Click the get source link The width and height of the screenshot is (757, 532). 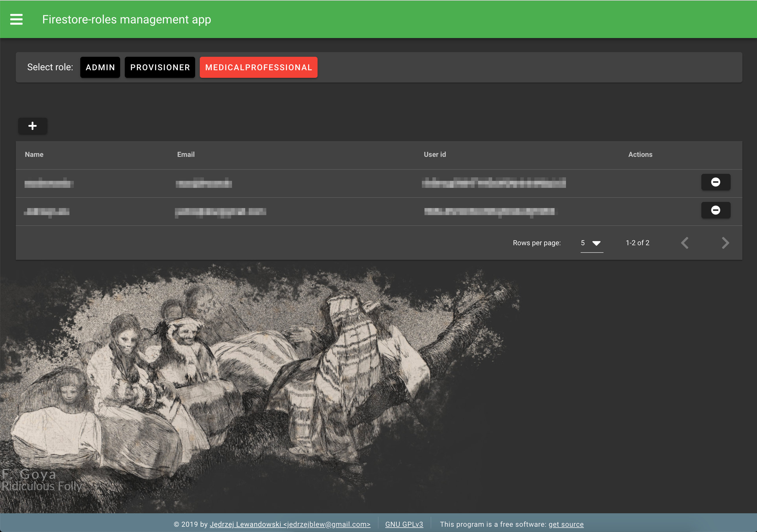[566, 524]
